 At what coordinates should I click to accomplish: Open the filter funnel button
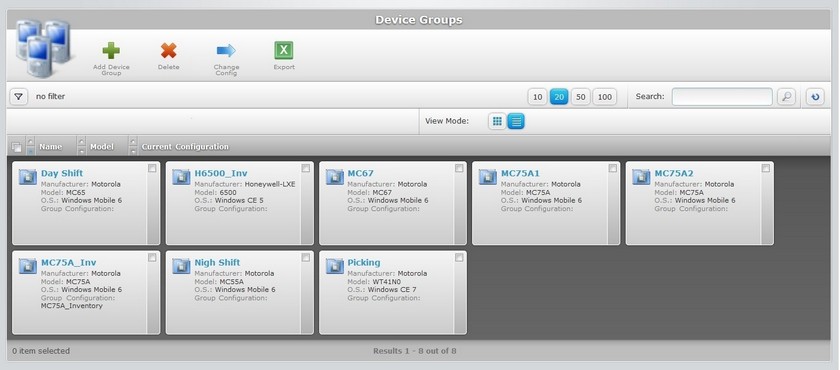pyautogui.click(x=19, y=97)
